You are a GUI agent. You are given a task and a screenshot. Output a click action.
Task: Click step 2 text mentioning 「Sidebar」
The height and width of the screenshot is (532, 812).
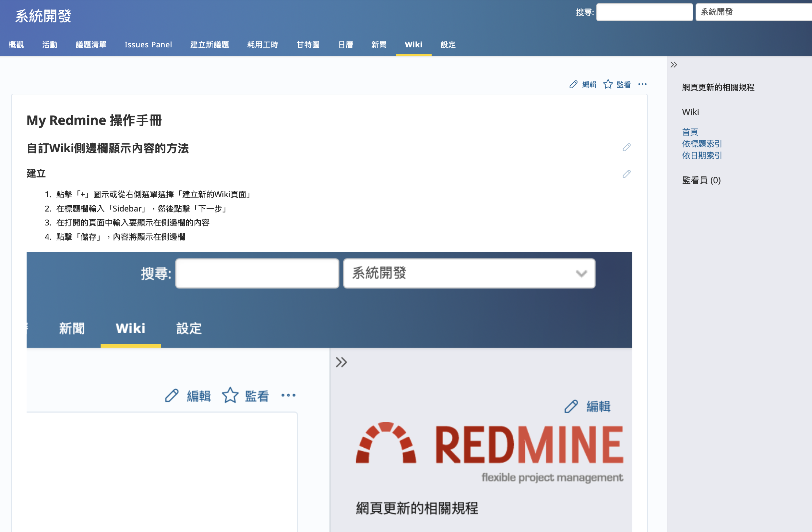pos(142,209)
